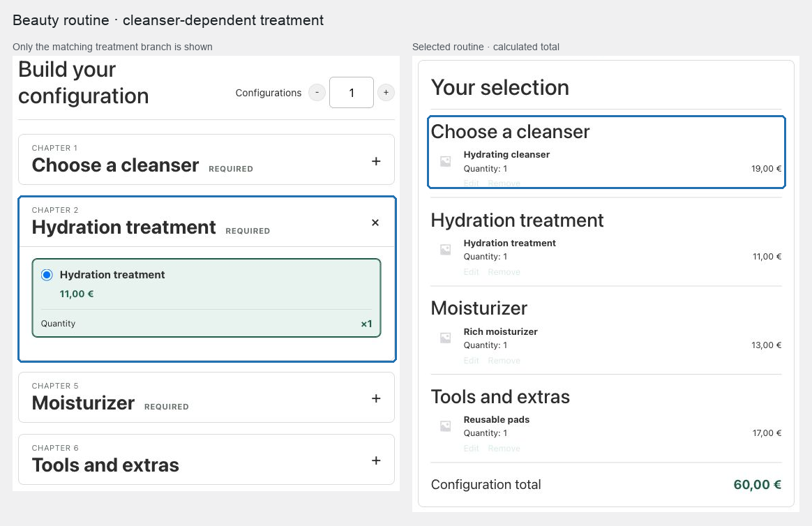Edit the Hydration treatment selection item
The width and height of the screenshot is (812, 526).
pos(472,272)
